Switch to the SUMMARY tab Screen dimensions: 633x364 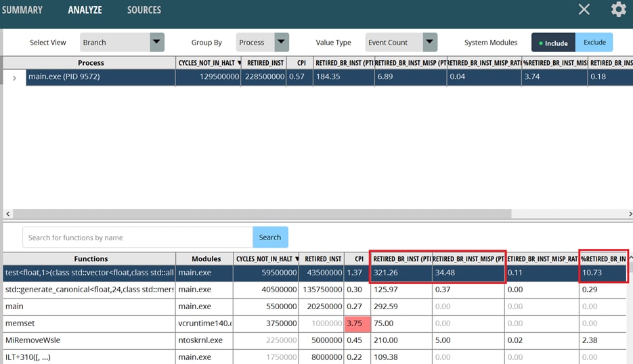(x=22, y=10)
